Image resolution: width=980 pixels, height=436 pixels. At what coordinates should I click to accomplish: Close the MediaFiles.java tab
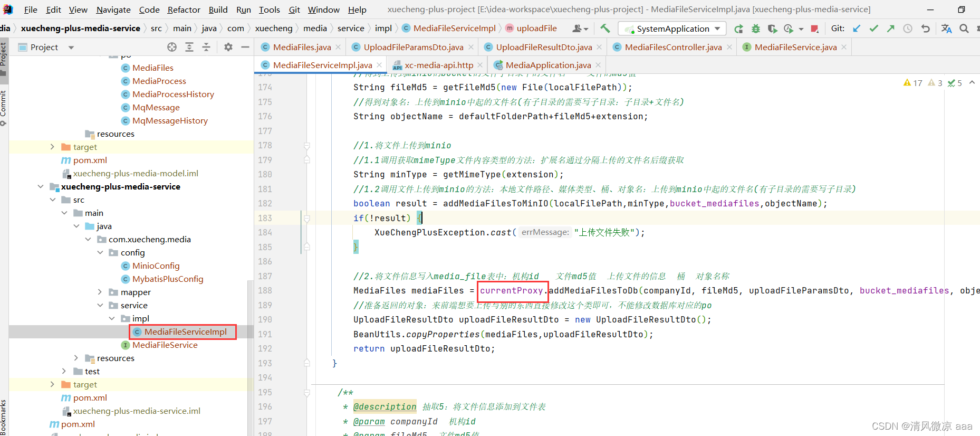coord(339,47)
